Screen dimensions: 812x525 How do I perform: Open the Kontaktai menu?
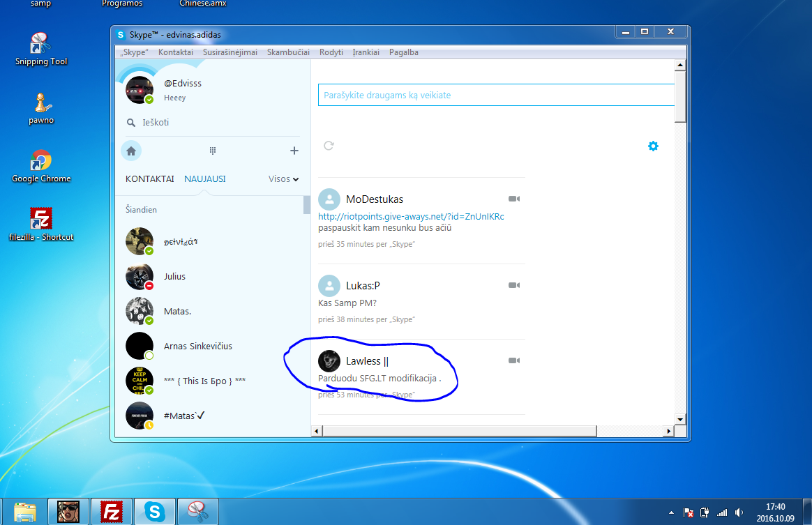pyautogui.click(x=176, y=52)
